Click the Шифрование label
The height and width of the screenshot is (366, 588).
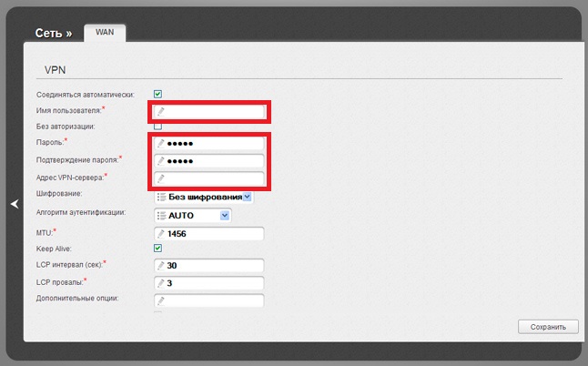(x=59, y=194)
